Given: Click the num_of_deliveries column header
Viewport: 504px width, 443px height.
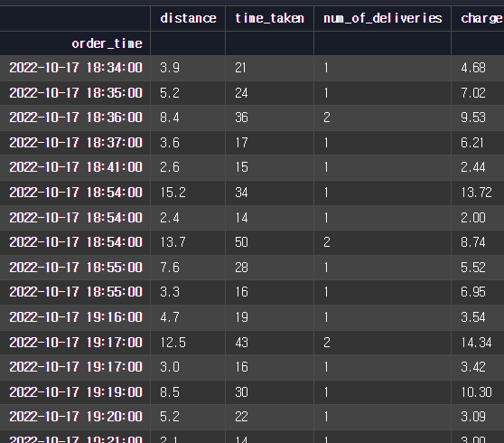Looking at the screenshot, I should tap(382, 18).
